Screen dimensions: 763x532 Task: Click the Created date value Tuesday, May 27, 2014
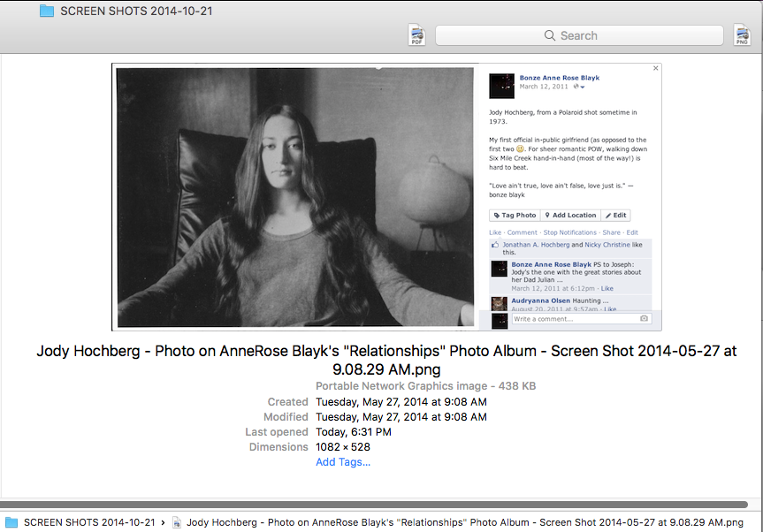(x=401, y=402)
